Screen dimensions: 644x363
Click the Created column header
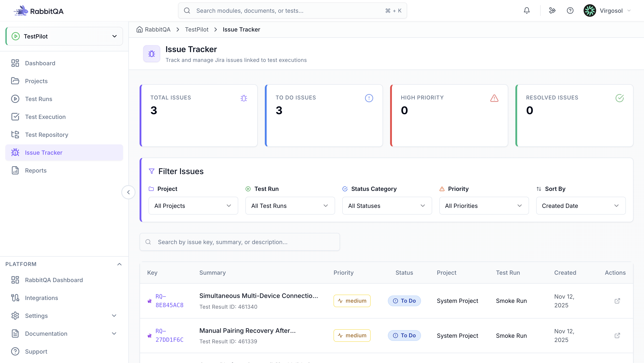point(565,272)
